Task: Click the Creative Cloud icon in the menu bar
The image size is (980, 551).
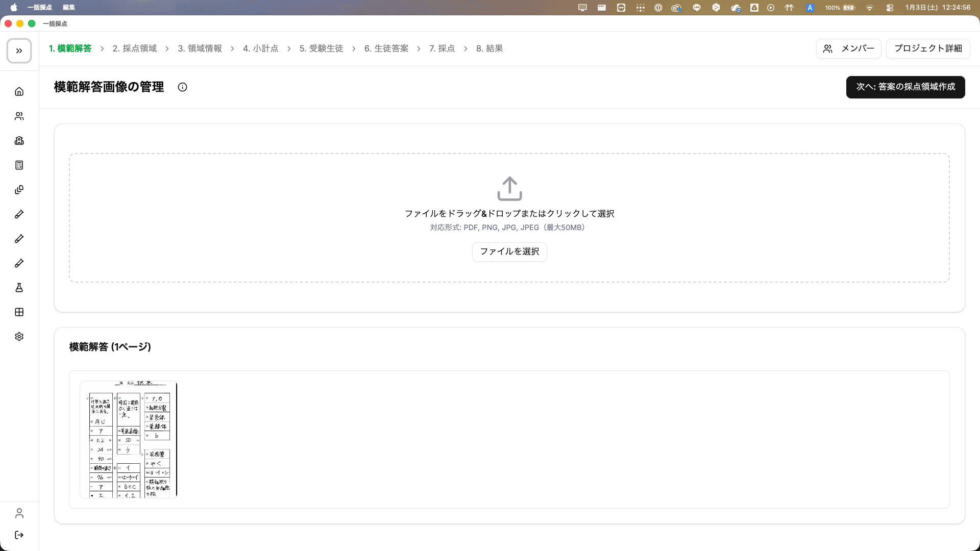Action: coord(676,8)
